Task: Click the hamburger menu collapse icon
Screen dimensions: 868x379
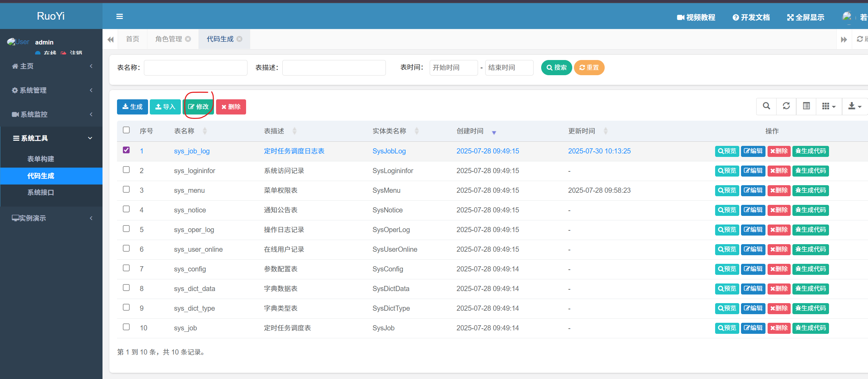Action: [x=119, y=17]
